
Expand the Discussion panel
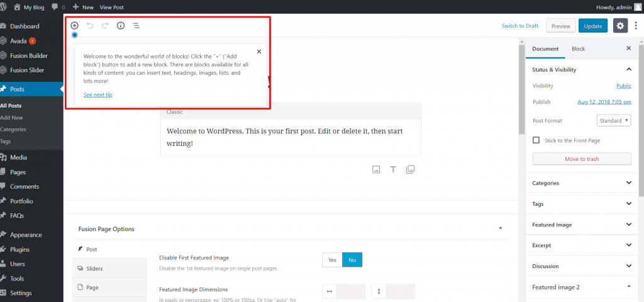coord(628,266)
